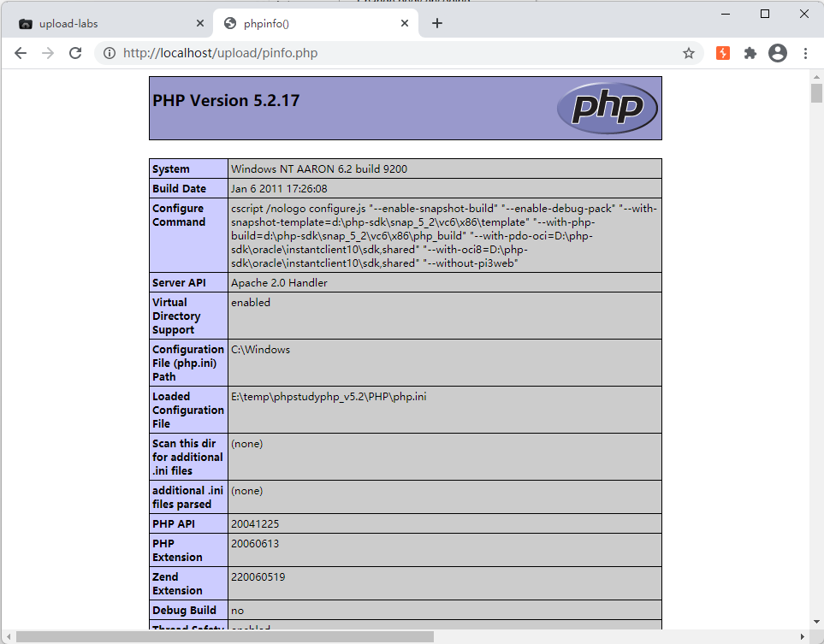Open a new browser tab

[437, 23]
